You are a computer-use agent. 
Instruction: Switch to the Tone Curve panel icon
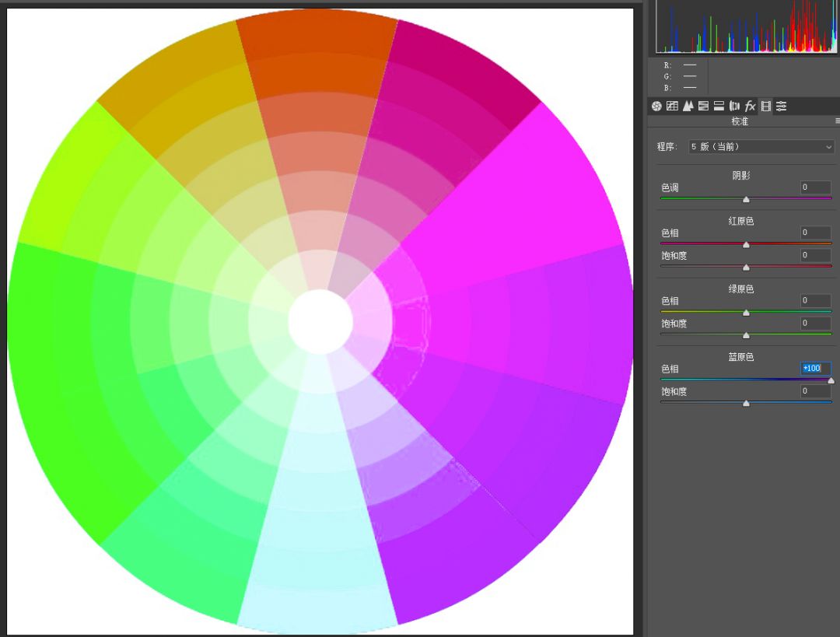click(x=672, y=106)
